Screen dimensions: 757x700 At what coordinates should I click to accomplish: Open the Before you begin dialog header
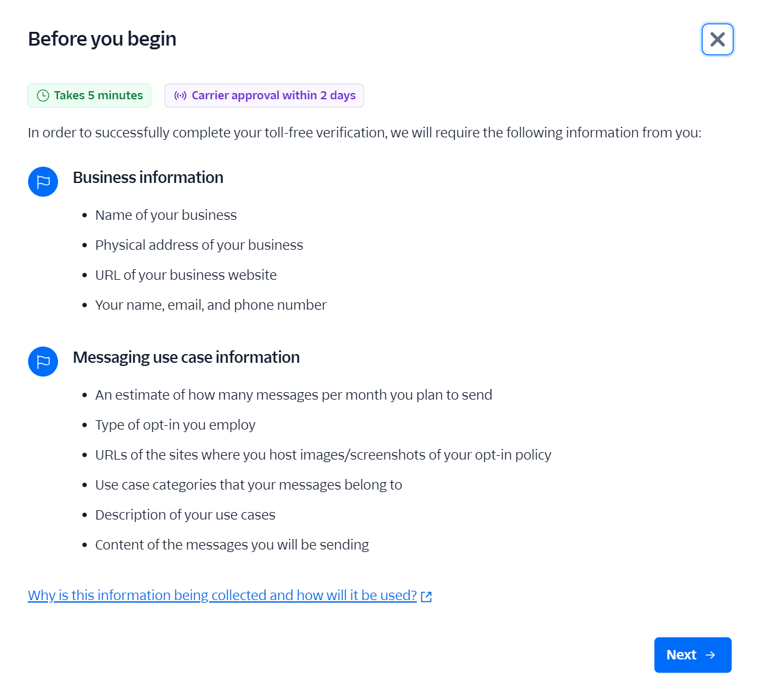pyautogui.click(x=102, y=39)
